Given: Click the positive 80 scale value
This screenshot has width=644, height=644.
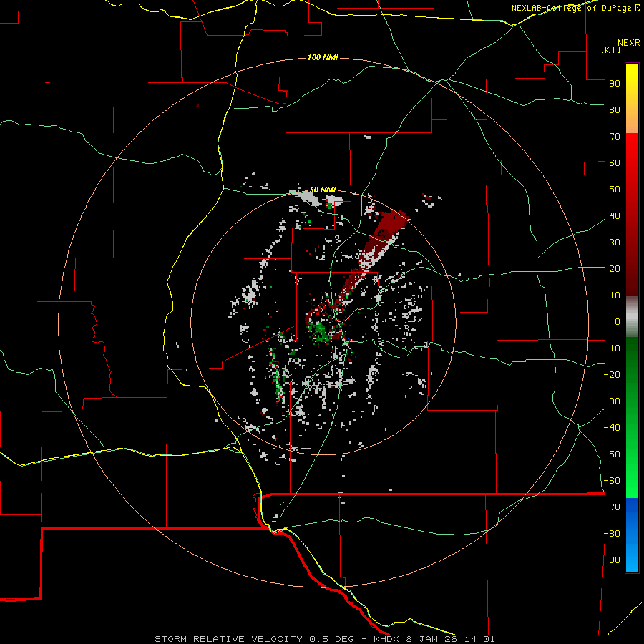Looking at the screenshot, I should coord(615,109).
